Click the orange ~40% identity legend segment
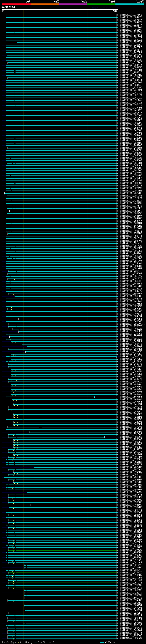 point(45,4)
